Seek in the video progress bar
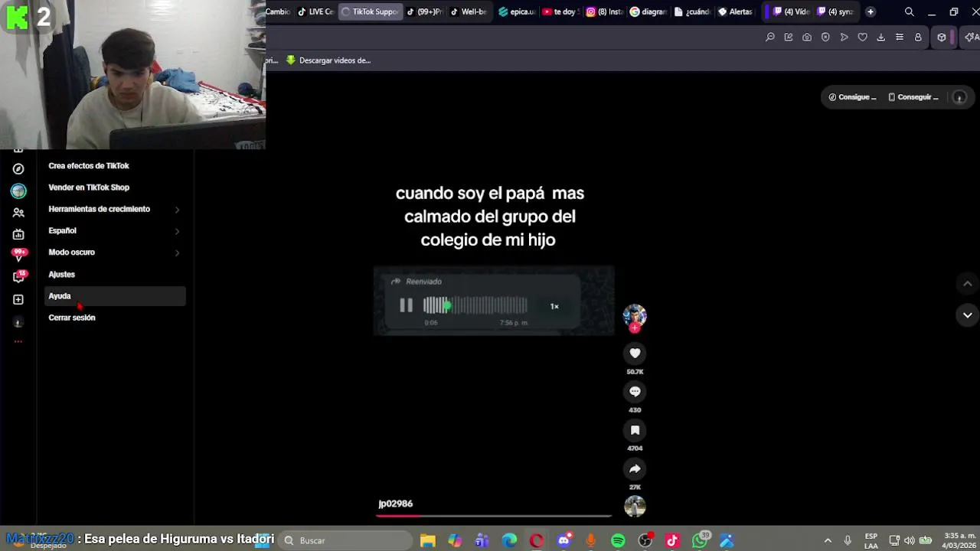The image size is (980, 551). tap(494, 516)
